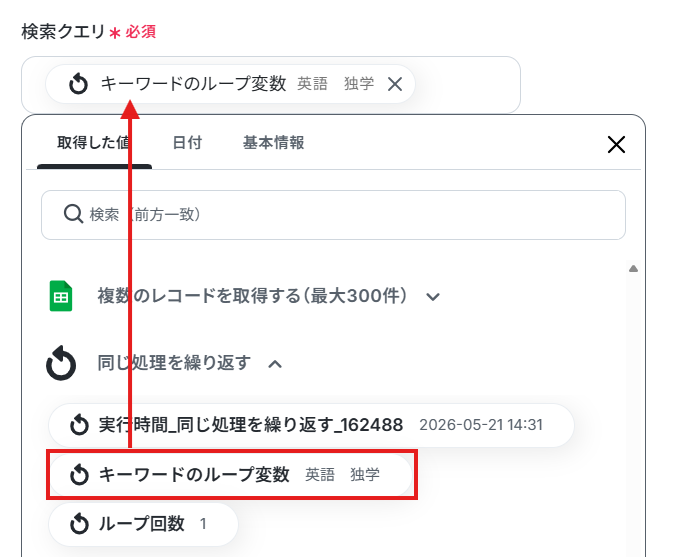Screen dimensions: 681x557
Task: Click loop icon in the selected query chip
Action: (x=78, y=84)
